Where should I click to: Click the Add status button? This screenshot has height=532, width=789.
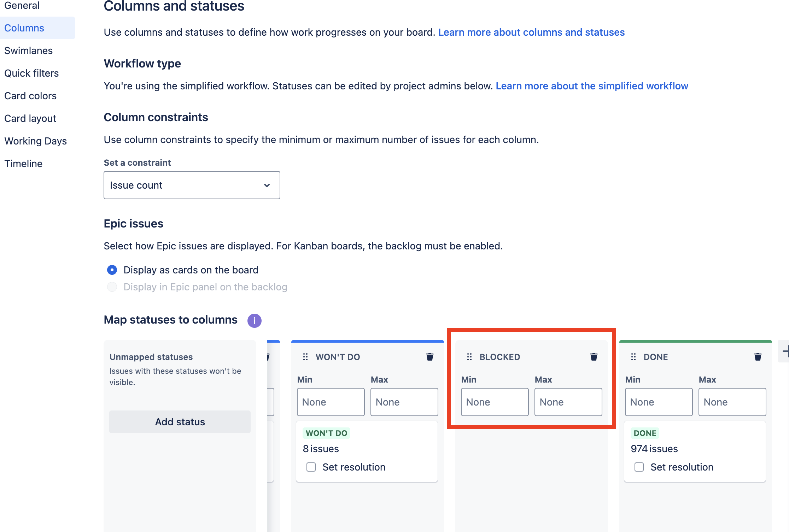tap(180, 422)
